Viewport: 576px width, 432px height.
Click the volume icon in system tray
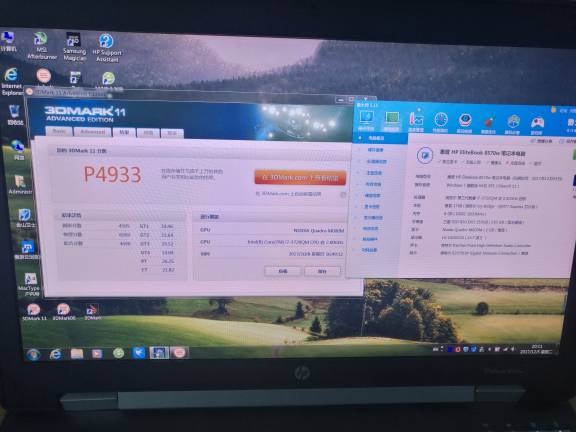513,349
